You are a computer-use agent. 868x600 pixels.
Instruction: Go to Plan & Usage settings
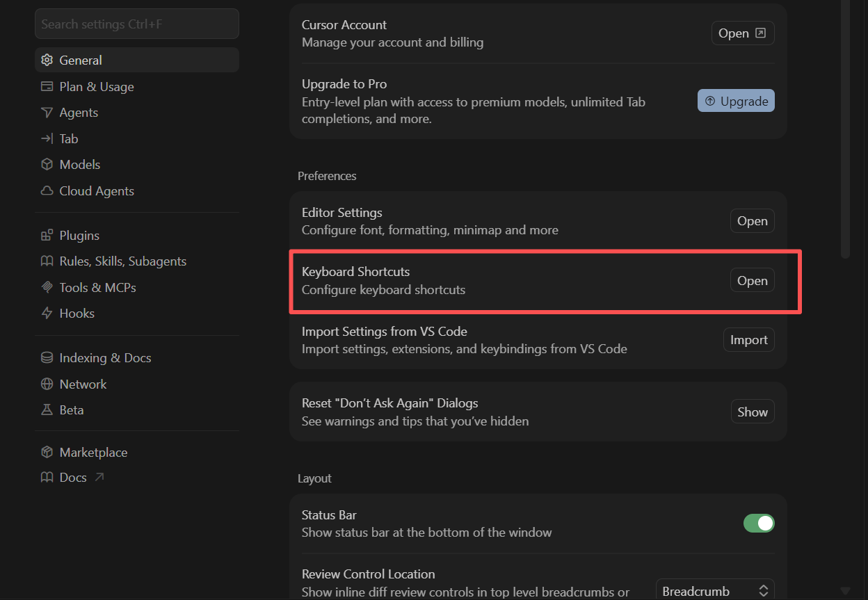point(137,86)
